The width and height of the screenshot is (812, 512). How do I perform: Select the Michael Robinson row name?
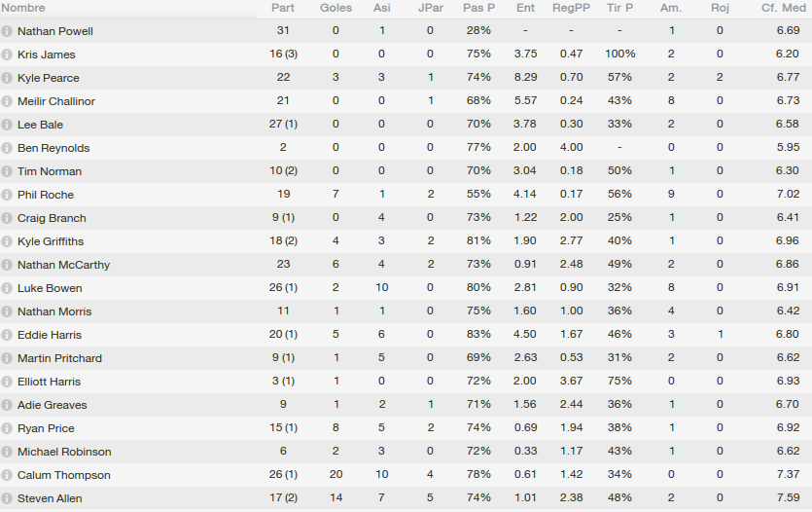tap(64, 452)
